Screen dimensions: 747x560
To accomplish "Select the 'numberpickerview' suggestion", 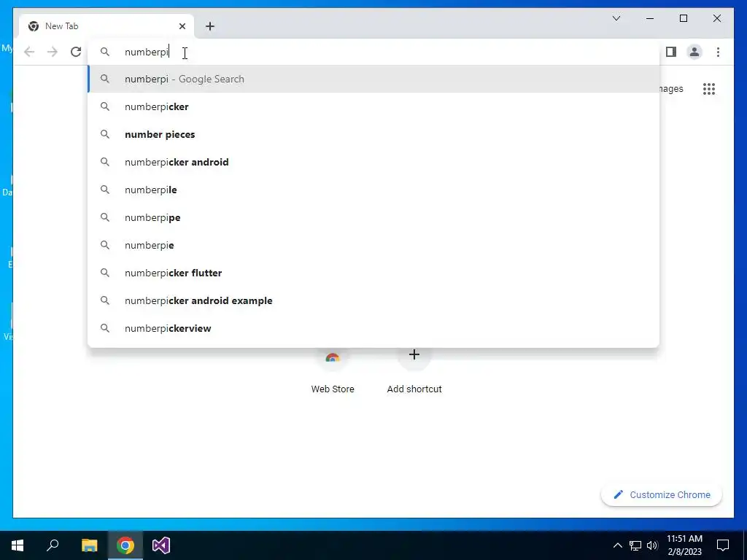I will pyautogui.click(x=373, y=328).
